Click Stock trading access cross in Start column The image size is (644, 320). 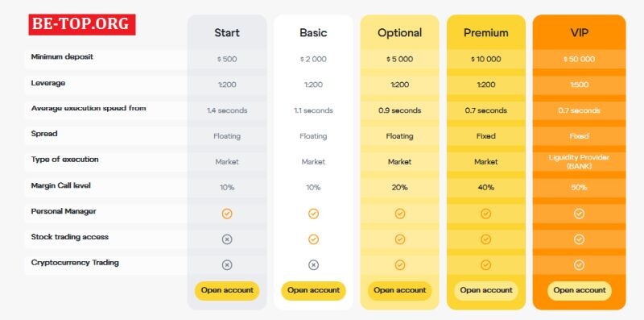coord(227,239)
